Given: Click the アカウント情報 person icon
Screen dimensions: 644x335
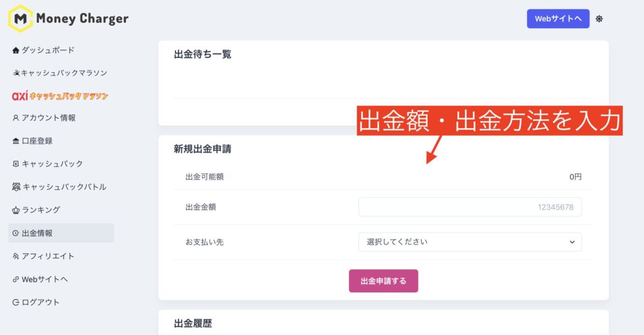Looking at the screenshot, I should pyautogui.click(x=16, y=118).
